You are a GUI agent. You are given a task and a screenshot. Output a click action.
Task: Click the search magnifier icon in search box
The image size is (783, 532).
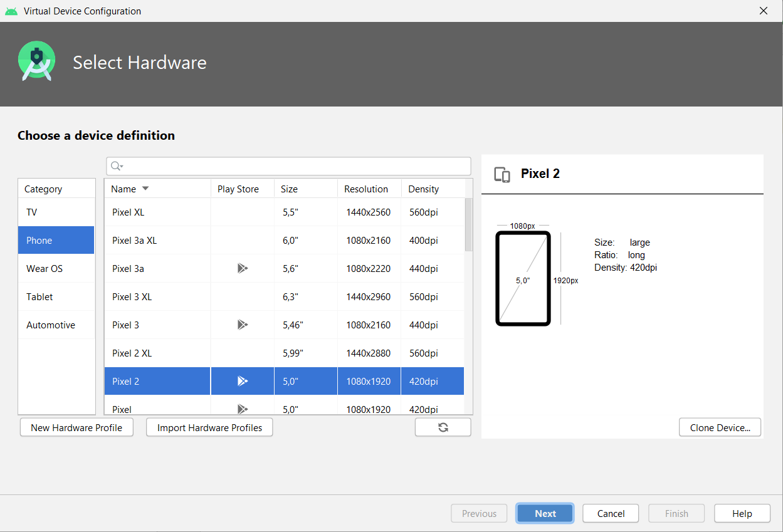tap(116, 166)
